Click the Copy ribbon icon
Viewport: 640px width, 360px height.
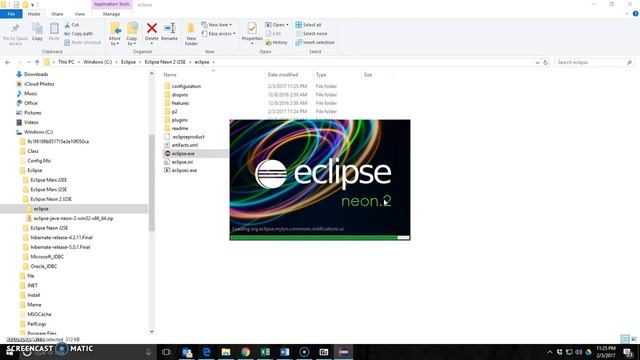coord(37,29)
